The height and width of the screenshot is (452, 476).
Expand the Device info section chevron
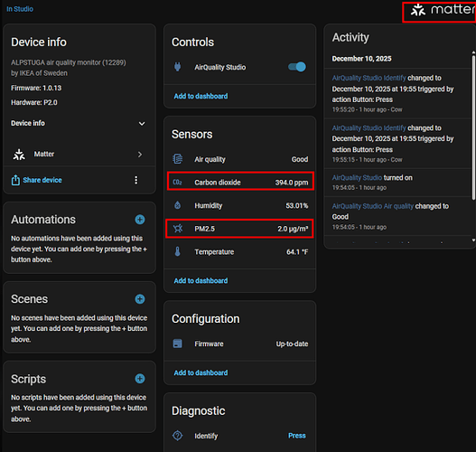pyautogui.click(x=142, y=124)
